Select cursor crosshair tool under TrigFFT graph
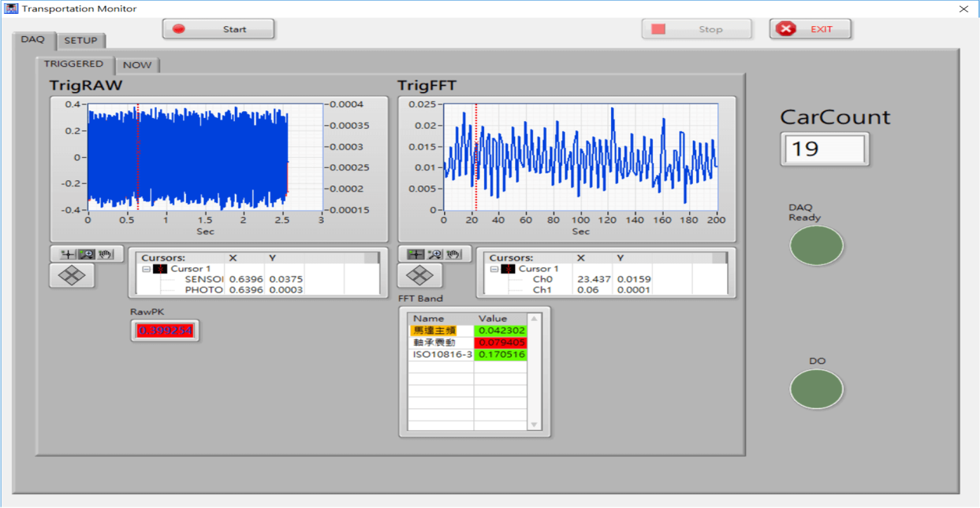Image resolution: width=980 pixels, height=508 pixels. coord(416,254)
